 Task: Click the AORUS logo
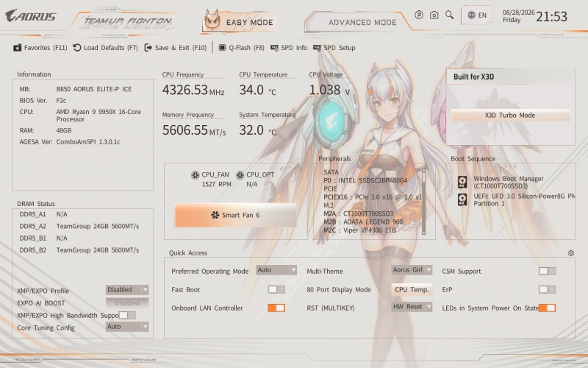pos(31,15)
